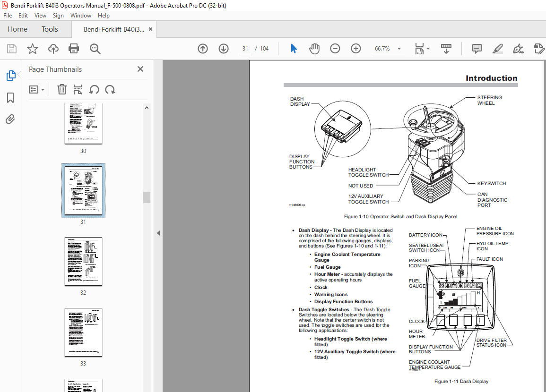Click the 'NOT USED' diagram label

[360, 186]
